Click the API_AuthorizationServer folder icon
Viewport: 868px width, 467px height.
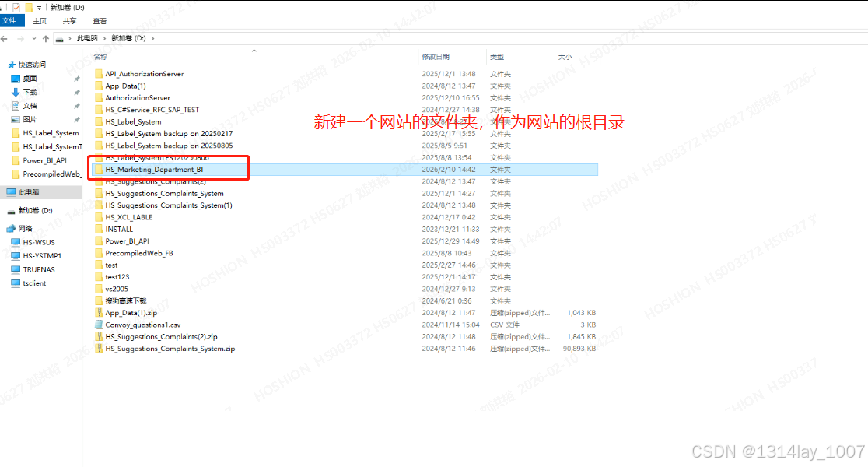(99, 74)
